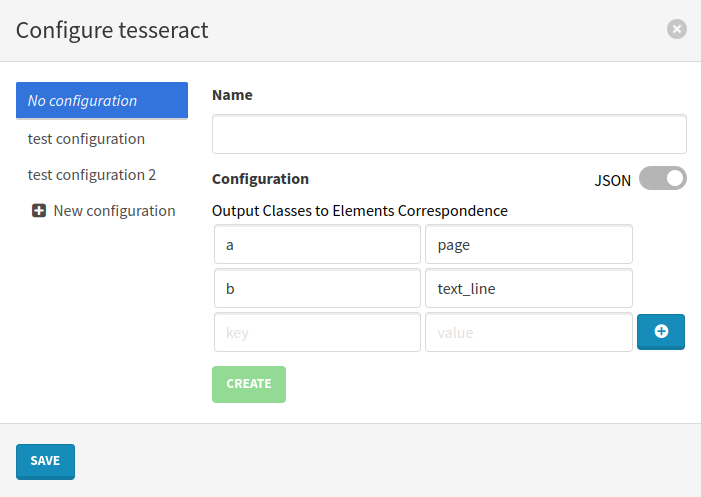Viewport: 701px width, 497px height.
Task: Focus the Name input field
Action: (x=449, y=134)
